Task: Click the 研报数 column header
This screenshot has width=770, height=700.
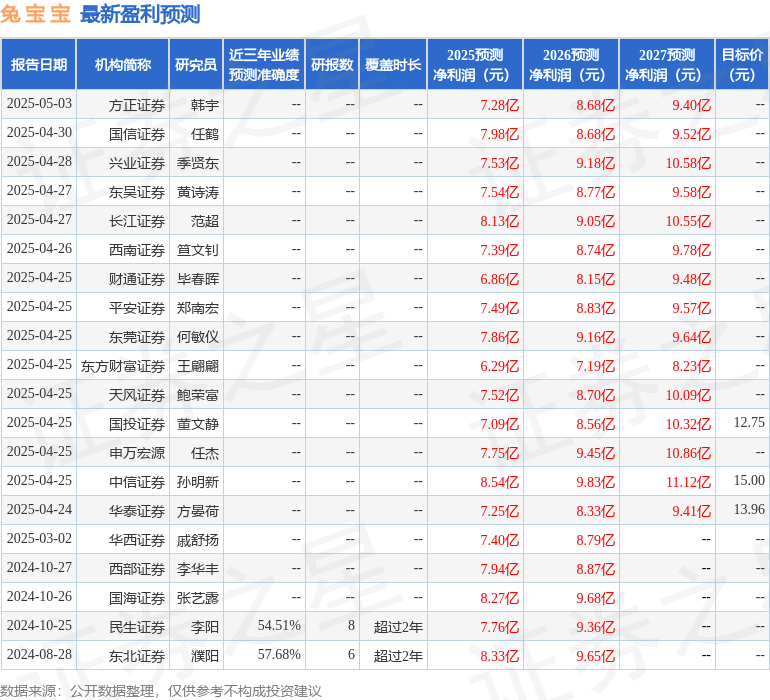Action: click(x=332, y=64)
